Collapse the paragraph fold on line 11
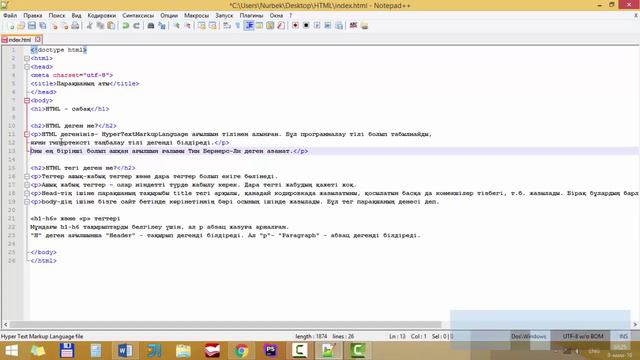 click(27, 134)
